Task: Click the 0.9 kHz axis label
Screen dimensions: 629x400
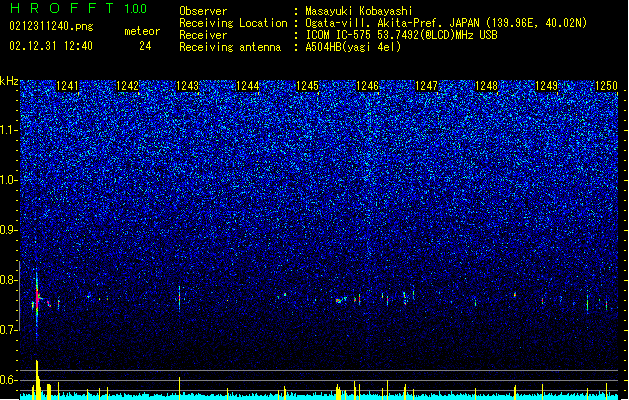Action: coord(8,230)
